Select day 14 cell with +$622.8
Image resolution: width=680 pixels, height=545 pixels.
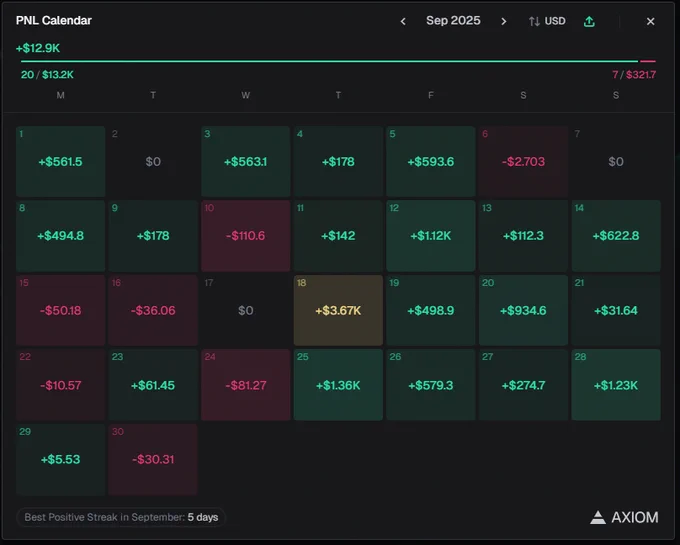616,236
